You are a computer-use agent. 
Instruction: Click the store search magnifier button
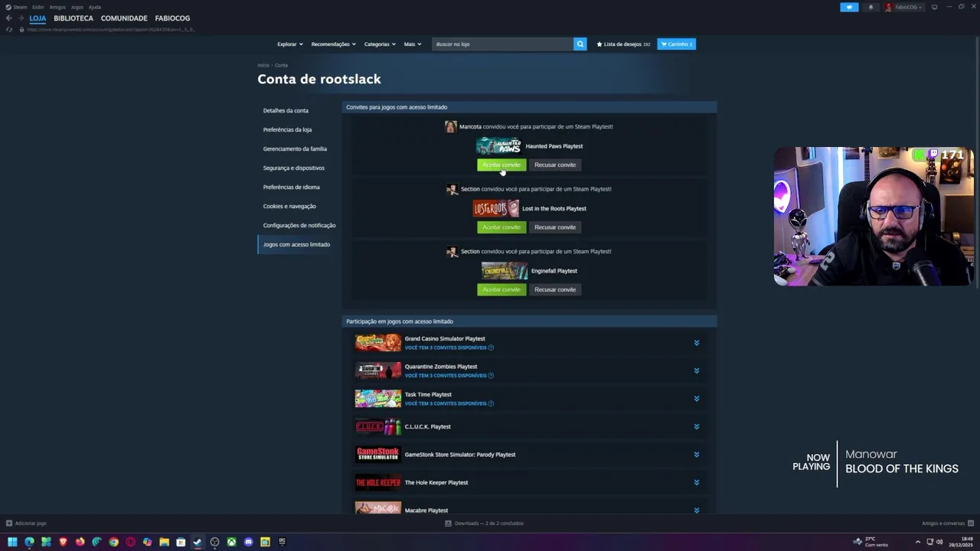[580, 44]
